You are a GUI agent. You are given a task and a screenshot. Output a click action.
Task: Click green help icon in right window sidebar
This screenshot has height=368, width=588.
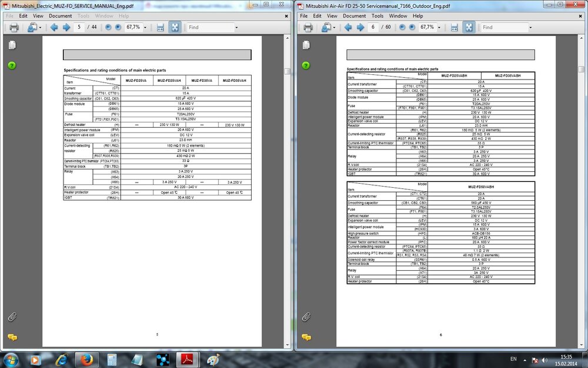[x=306, y=65]
